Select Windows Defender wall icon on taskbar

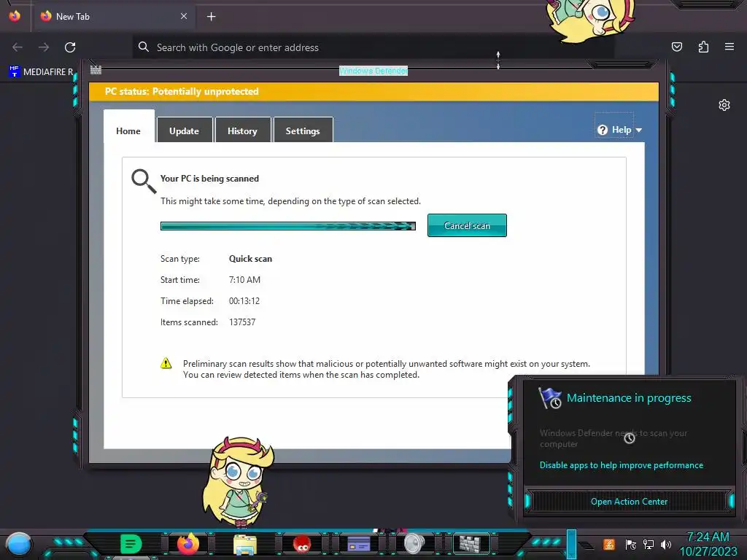(471, 544)
